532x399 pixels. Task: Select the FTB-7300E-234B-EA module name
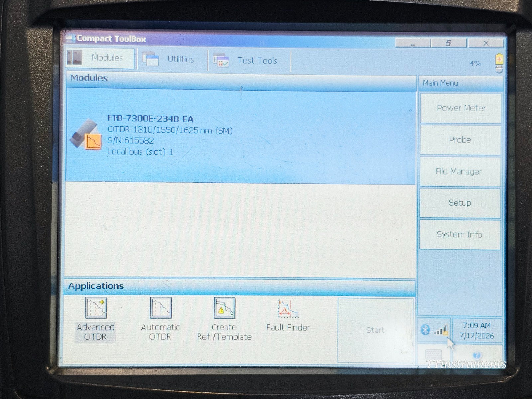click(x=150, y=119)
